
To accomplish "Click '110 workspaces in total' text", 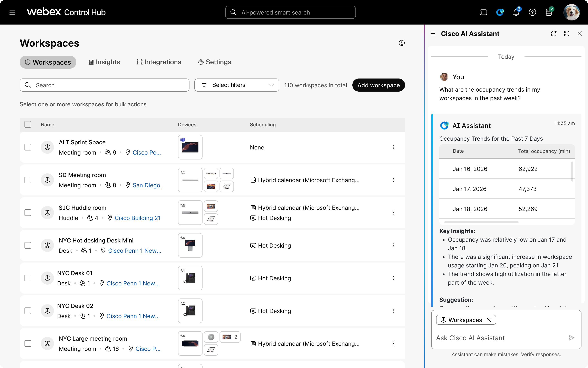I will click(x=315, y=85).
